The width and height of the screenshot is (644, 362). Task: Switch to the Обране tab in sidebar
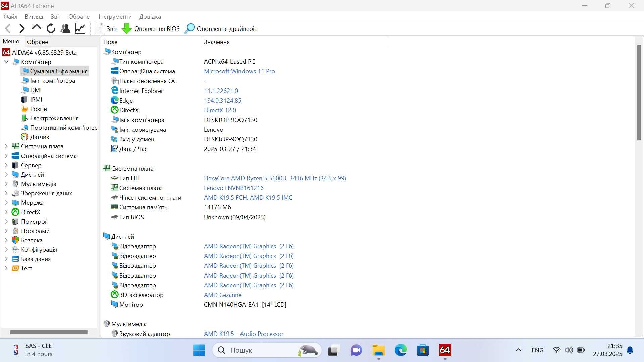pos(37,42)
